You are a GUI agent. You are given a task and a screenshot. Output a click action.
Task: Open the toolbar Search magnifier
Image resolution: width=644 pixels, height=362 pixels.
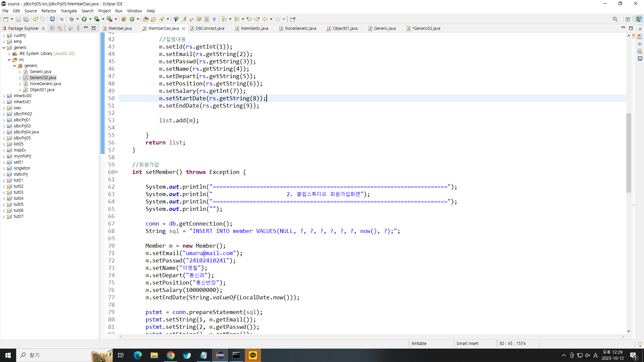(615, 19)
